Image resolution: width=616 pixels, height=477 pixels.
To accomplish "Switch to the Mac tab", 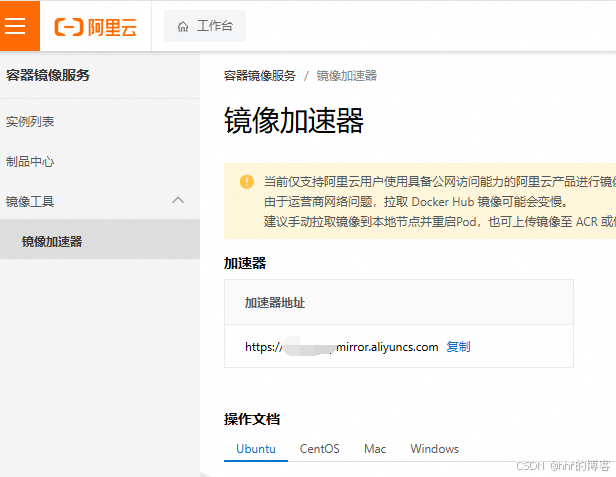I will [375, 449].
